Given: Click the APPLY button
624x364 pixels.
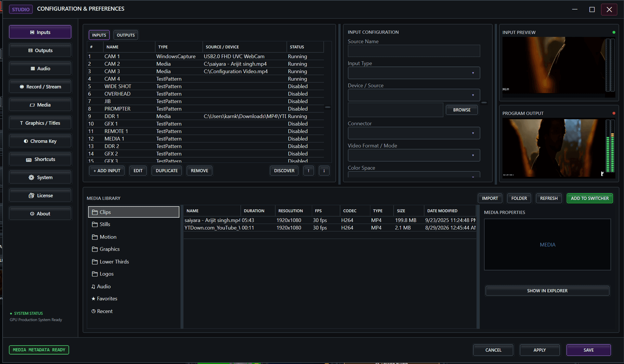Looking at the screenshot, I should (539, 350).
